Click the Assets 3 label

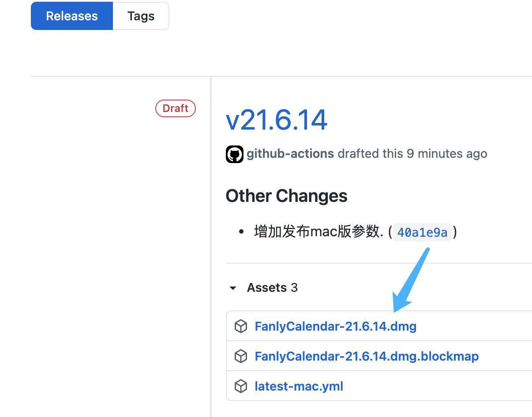pyautogui.click(x=272, y=288)
